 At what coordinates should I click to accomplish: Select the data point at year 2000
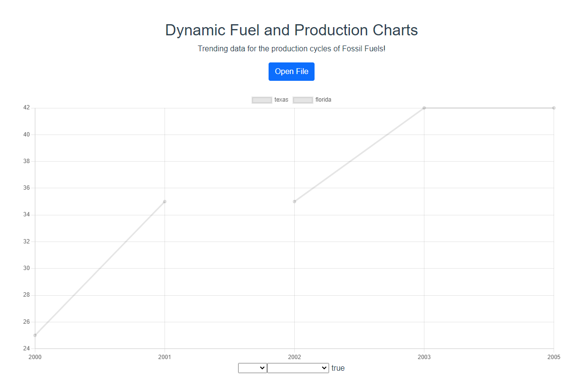pos(35,335)
